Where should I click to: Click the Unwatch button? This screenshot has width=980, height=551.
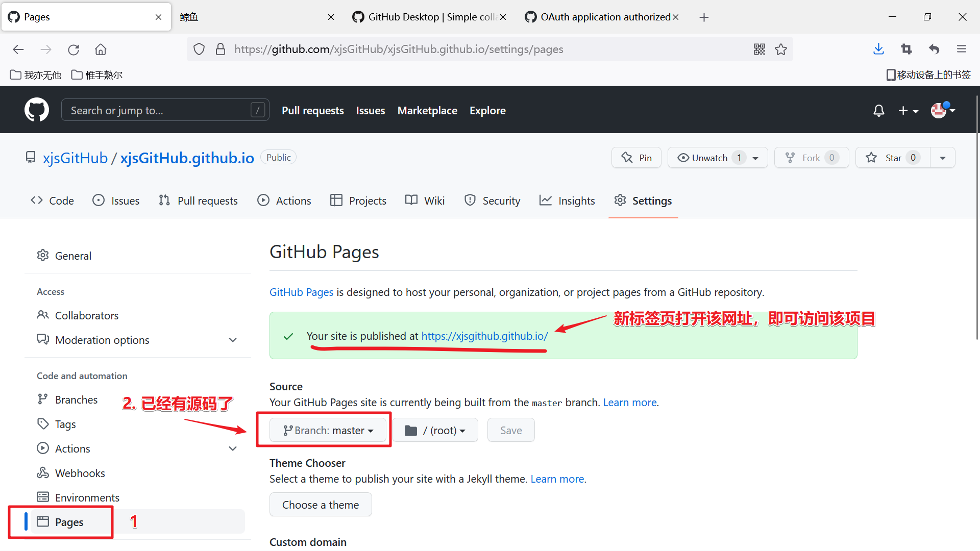click(x=718, y=158)
